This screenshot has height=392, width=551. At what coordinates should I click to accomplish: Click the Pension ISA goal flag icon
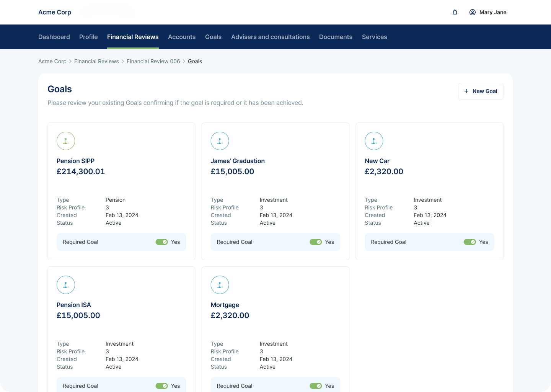(x=66, y=285)
